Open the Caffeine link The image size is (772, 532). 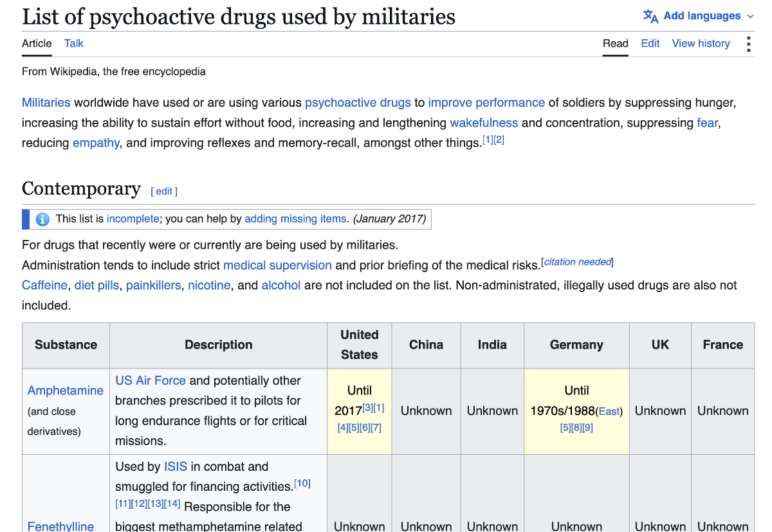[44, 285]
